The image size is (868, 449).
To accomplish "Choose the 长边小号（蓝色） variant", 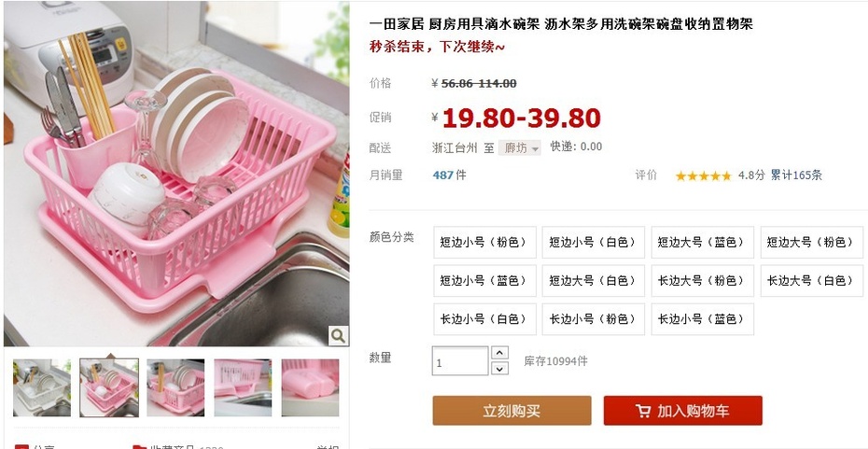I will click(x=702, y=319).
